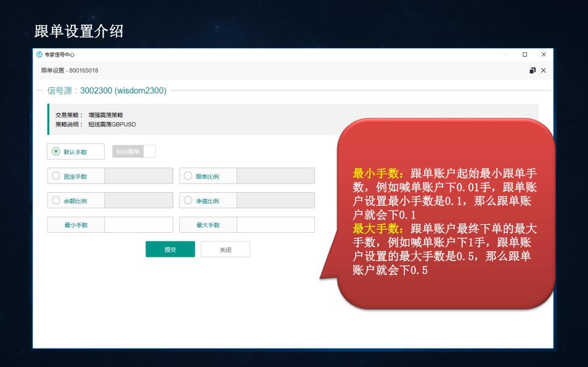Screen dimensions: 588x367
Task: Choose the 固定手数 radio option
Action: [x=56, y=176]
